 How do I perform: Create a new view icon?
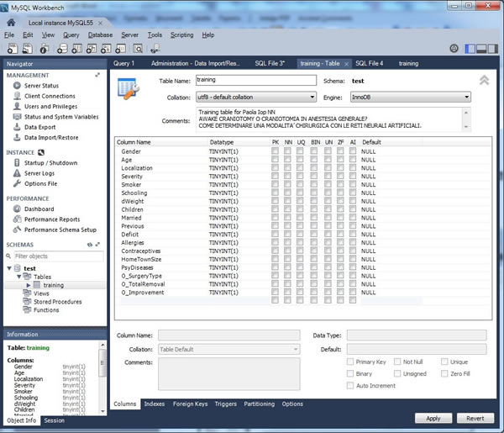(x=92, y=49)
